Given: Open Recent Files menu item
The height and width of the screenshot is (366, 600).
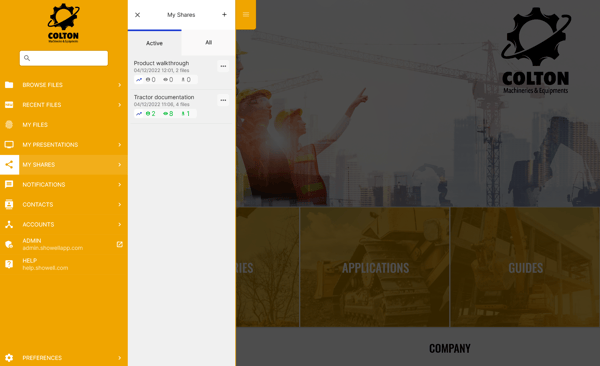Looking at the screenshot, I should (x=64, y=105).
